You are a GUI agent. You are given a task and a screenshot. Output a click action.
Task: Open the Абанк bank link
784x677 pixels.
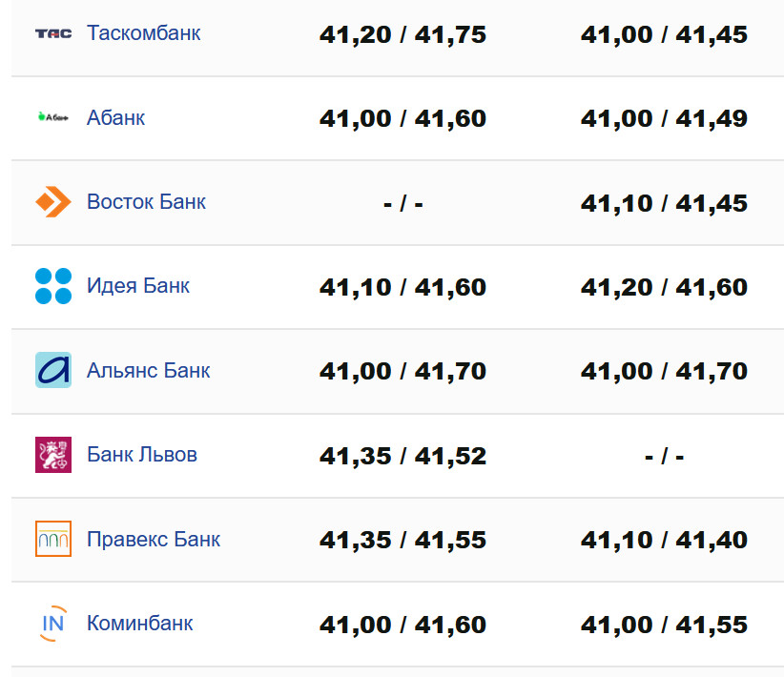(x=115, y=118)
